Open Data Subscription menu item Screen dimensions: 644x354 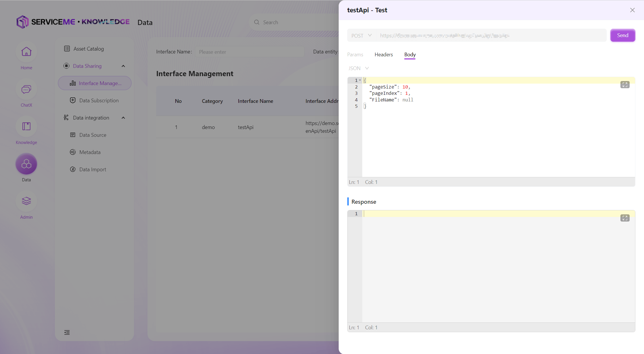click(x=99, y=101)
